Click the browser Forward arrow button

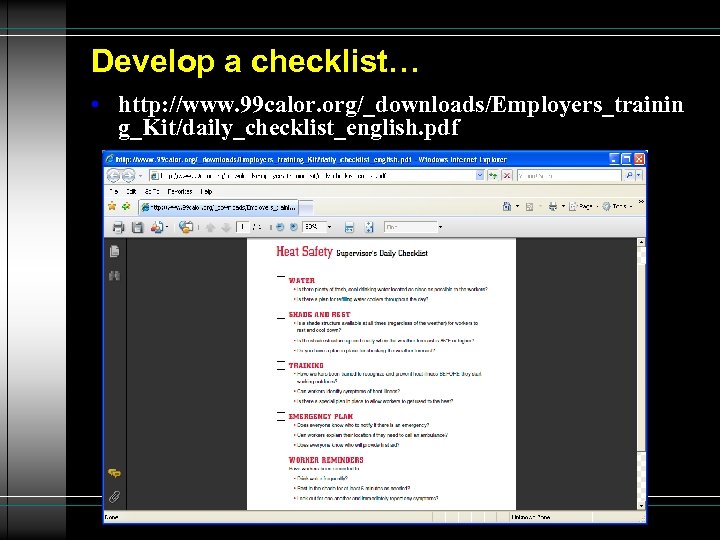[x=128, y=176]
